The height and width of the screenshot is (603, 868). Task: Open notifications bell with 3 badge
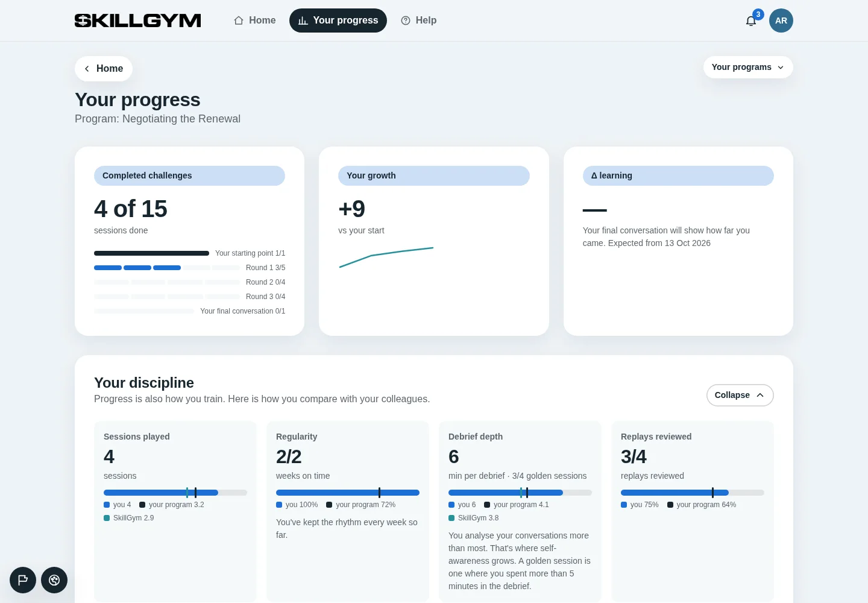(x=751, y=21)
